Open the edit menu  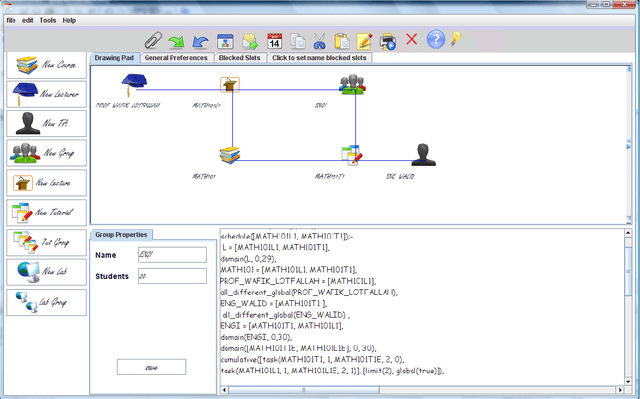click(27, 20)
